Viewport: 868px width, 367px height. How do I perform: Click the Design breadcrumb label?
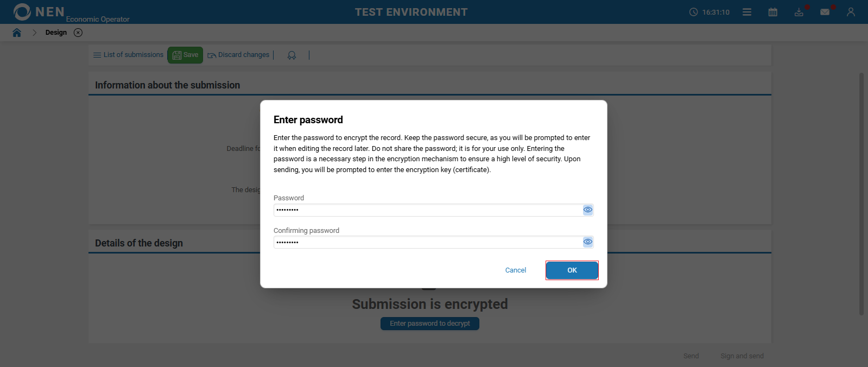tap(56, 33)
